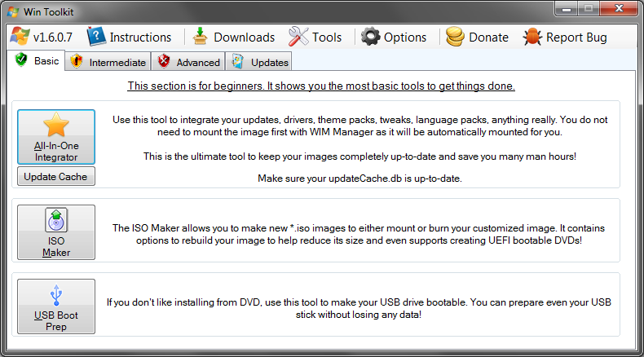The image size is (644, 357).
Task: Click the orange bug Report Bug icon
Action: click(x=532, y=37)
